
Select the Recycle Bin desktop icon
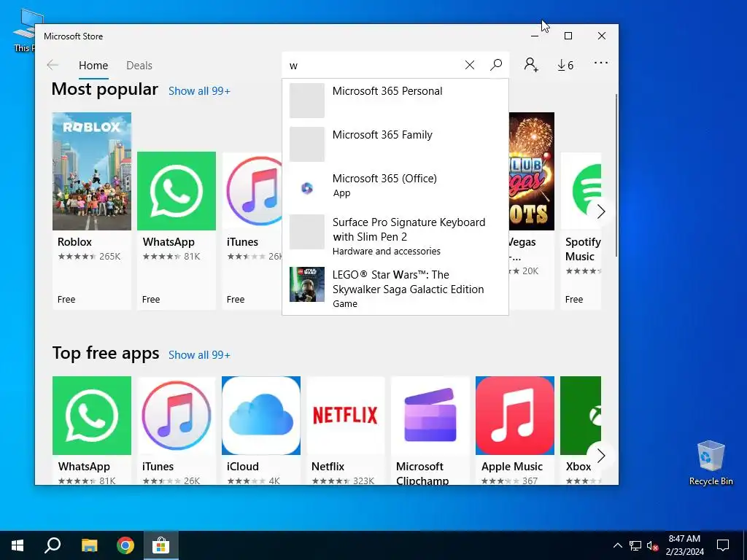[711, 463]
